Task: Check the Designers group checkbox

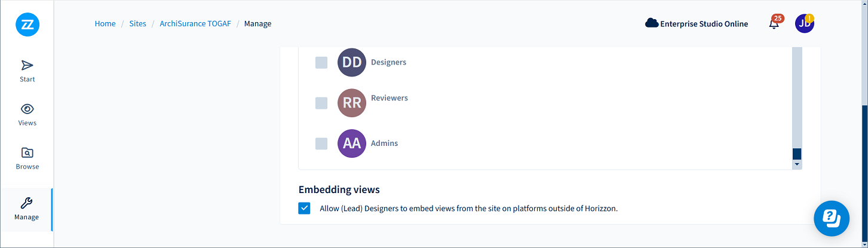Action: (x=321, y=63)
